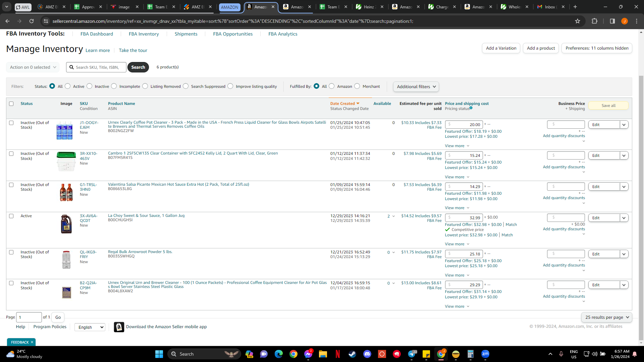Go to FBA Inventory tab
The height and width of the screenshot is (362, 644).
tap(144, 34)
